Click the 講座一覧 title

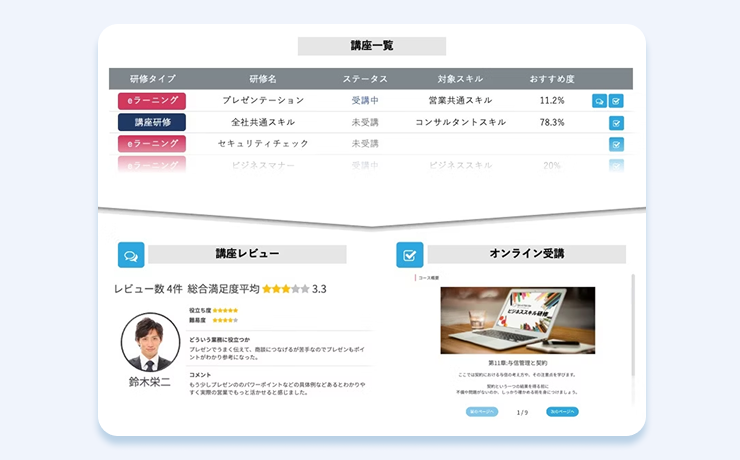tap(372, 46)
